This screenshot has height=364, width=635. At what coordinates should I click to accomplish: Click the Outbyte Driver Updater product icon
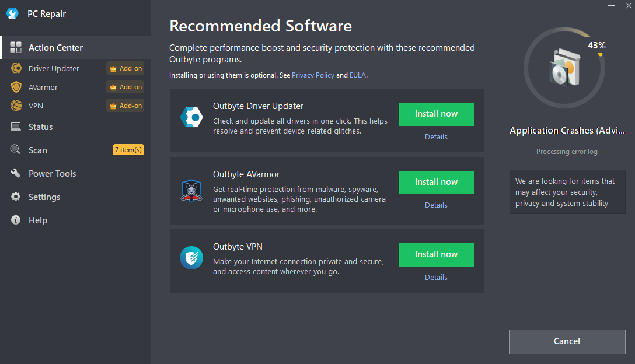(191, 117)
